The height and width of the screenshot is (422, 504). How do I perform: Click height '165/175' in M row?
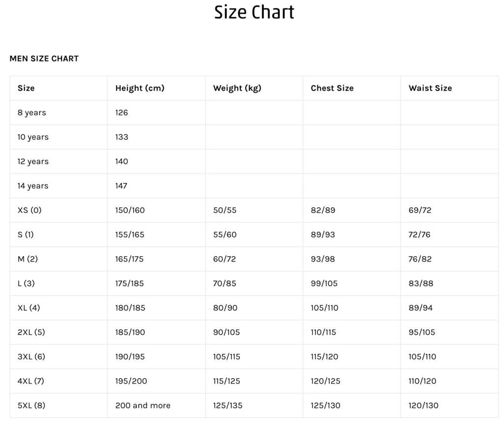click(x=129, y=259)
